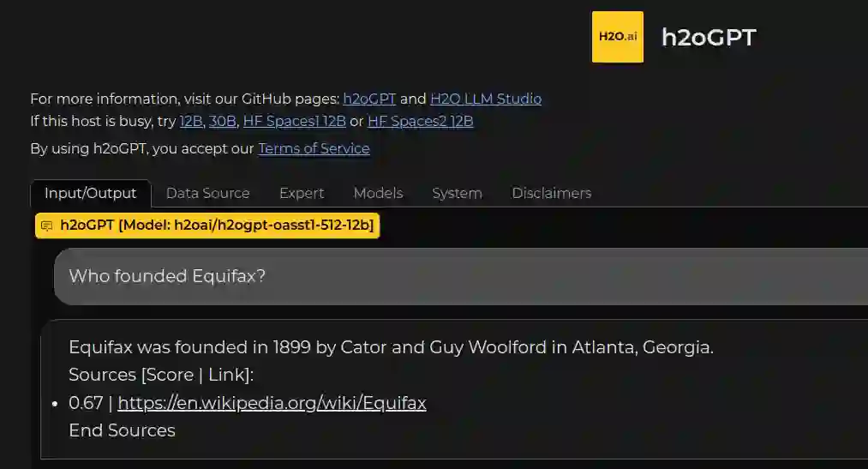Follow the 30B host link
The width and height of the screenshot is (868, 469).
point(222,122)
